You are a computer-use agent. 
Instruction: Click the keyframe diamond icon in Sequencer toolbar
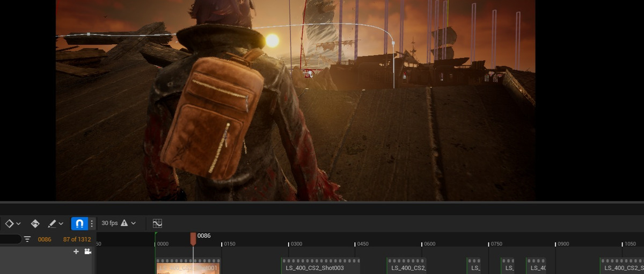tap(9, 223)
